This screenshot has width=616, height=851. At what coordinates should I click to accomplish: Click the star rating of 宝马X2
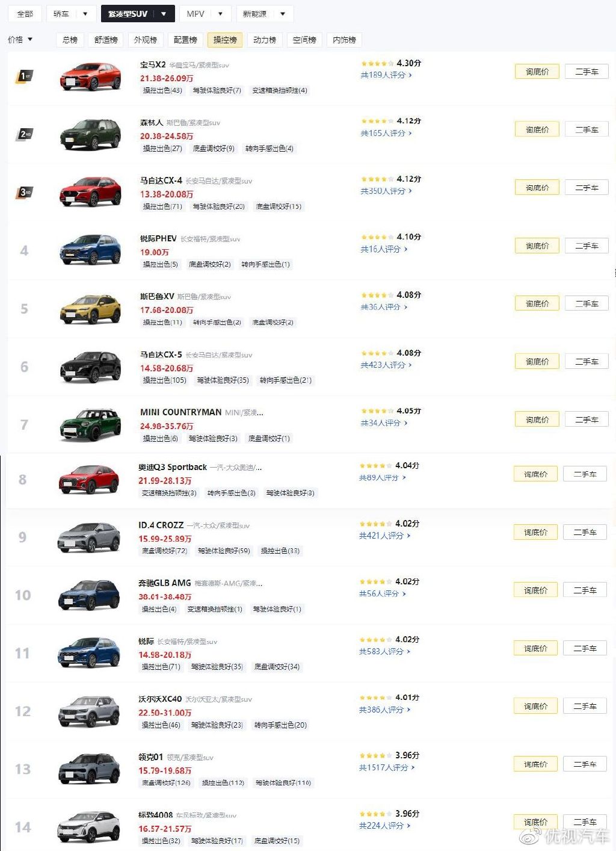tap(377, 63)
